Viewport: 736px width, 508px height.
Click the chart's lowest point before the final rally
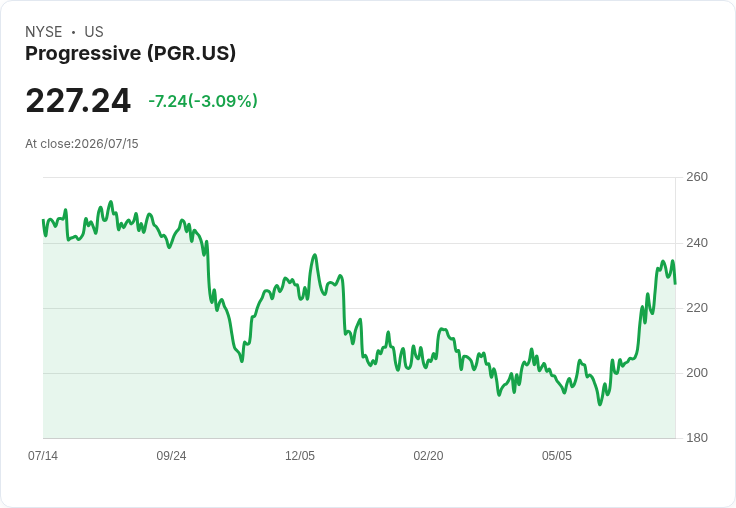pos(600,404)
